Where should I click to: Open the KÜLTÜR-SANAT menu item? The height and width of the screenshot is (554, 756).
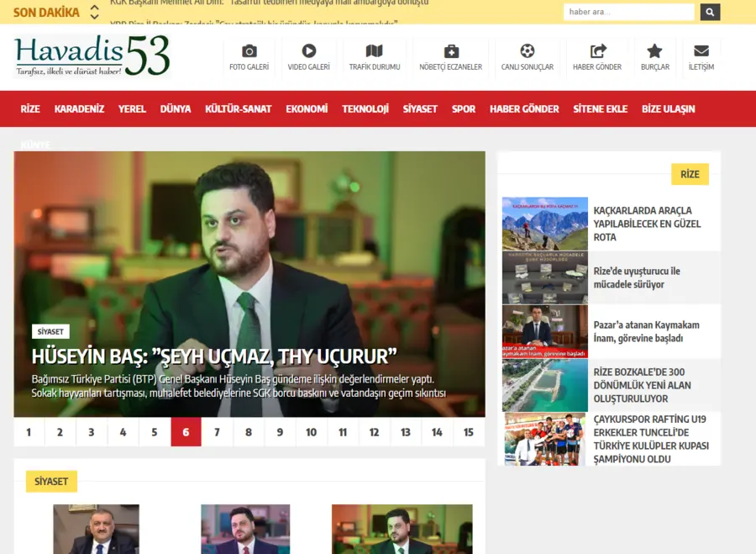tap(239, 109)
